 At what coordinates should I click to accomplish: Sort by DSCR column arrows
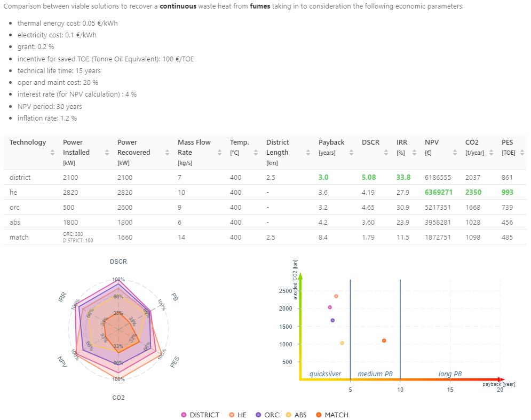click(x=386, y=153)
